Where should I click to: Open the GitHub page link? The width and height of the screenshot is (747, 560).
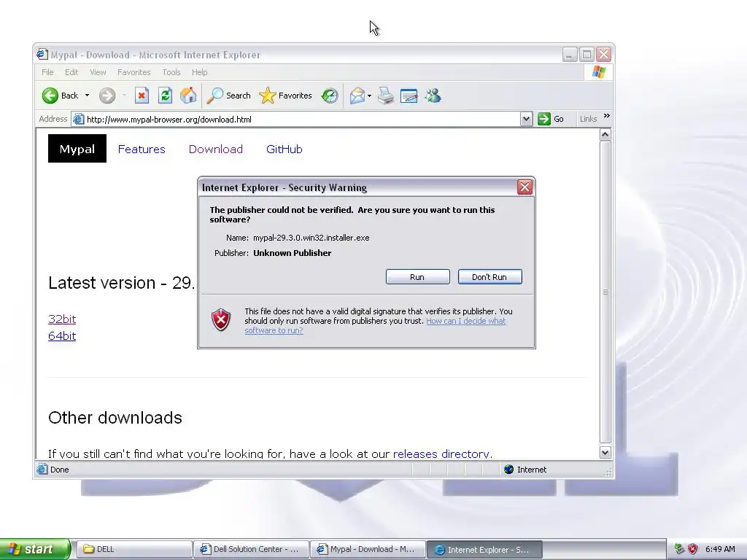point(285,149)
